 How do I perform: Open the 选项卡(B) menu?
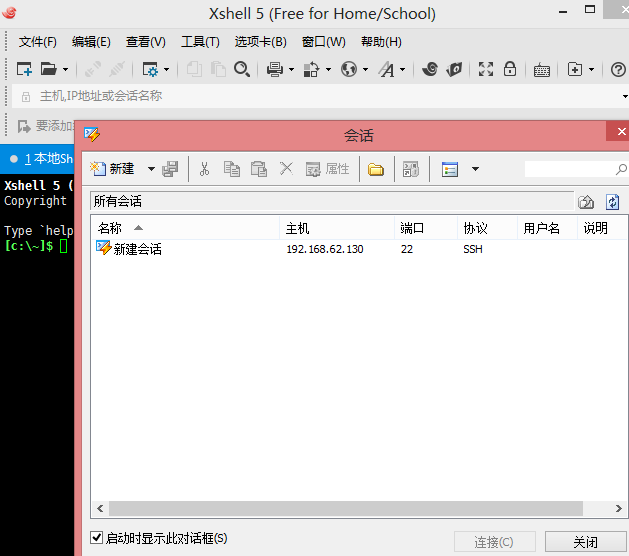tap(261, 42)
